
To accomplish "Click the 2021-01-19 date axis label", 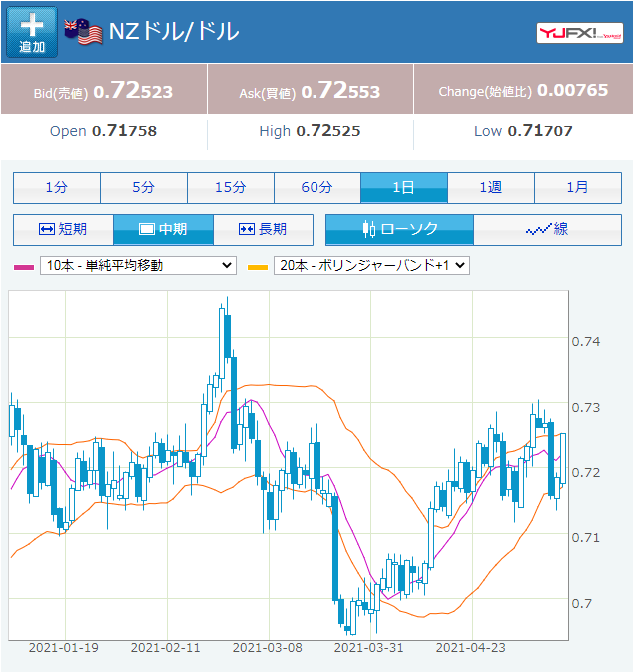I will tap(64, 648).
